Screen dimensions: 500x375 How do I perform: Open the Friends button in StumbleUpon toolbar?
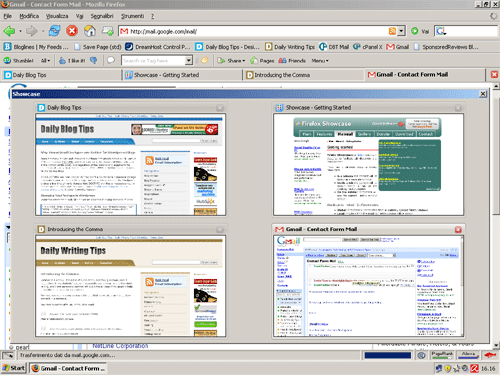[292, 61]
